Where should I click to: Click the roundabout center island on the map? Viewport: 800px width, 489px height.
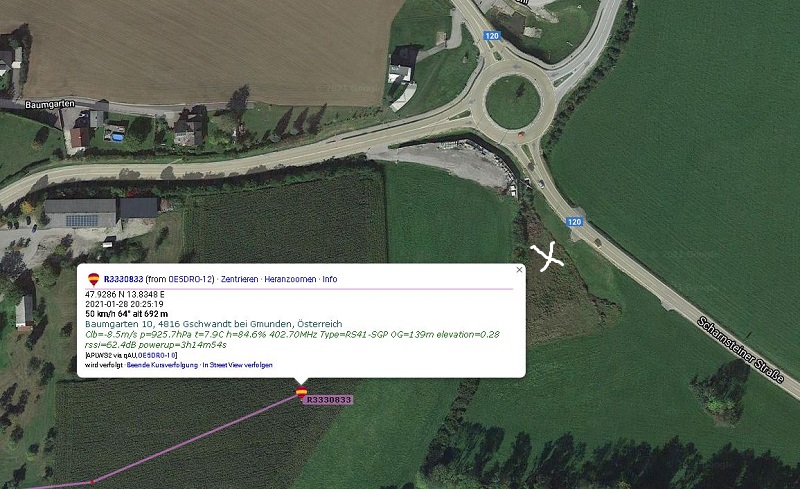[513, 102]
